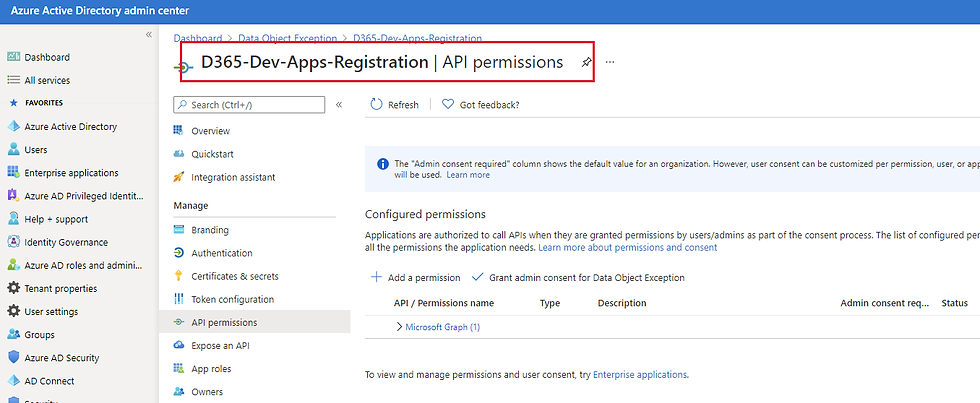980x403 pixels.
Task: Click Got feedback? heart button
Action: coord(480,104)
